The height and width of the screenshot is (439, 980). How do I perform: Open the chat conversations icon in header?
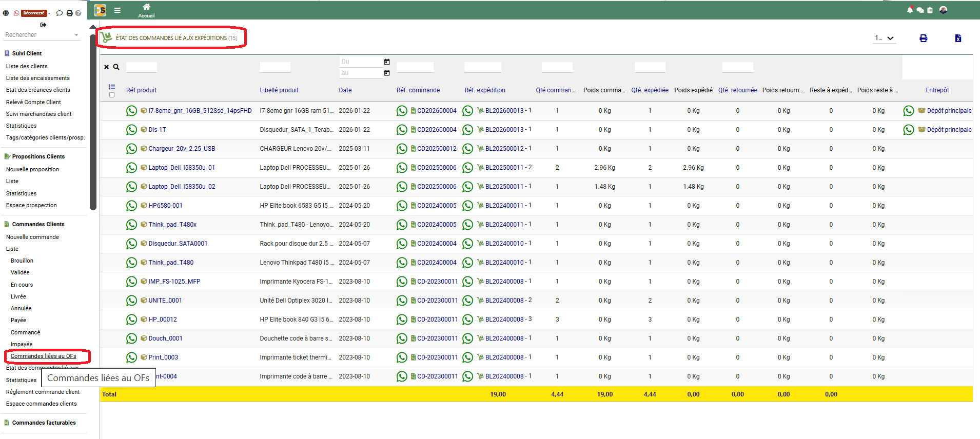click(920, 10)
